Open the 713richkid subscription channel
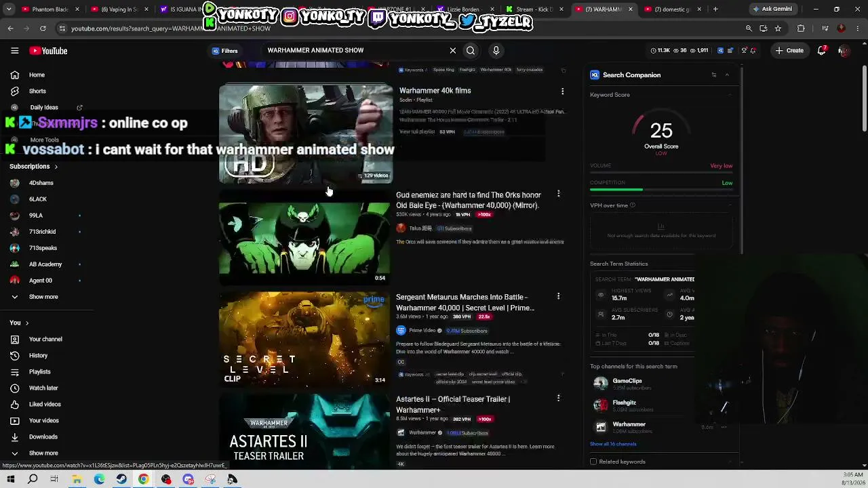 click(x=42, y=232)
